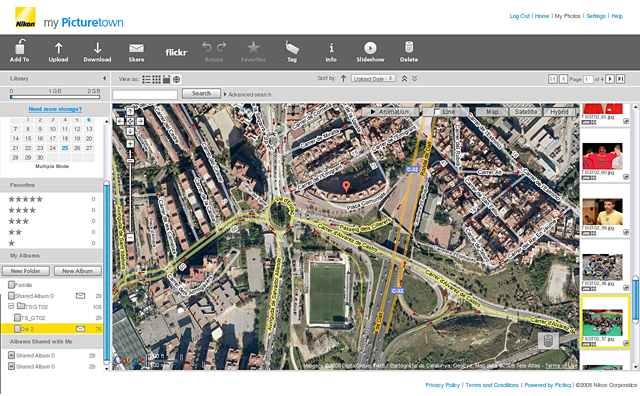
Task: Select the TSGT02_59.jpg thumbnail
Action: (602, 211)
